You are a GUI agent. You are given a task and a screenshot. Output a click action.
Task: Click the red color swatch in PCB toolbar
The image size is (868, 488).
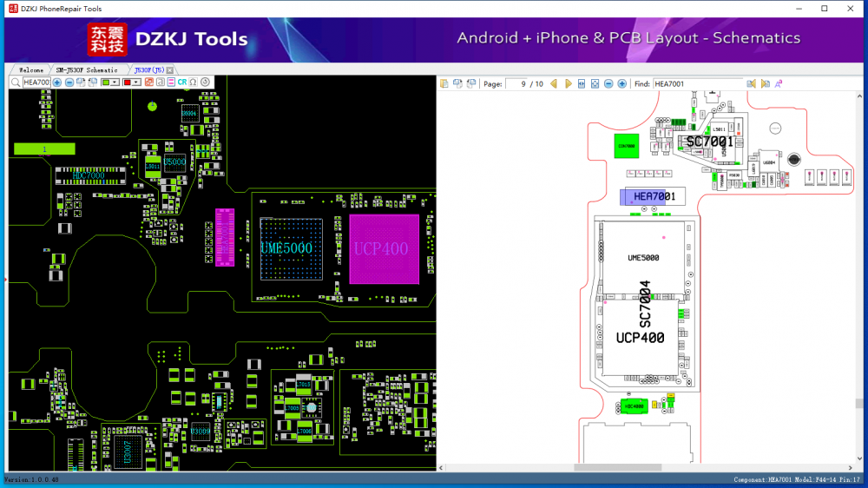coord(127,82)
